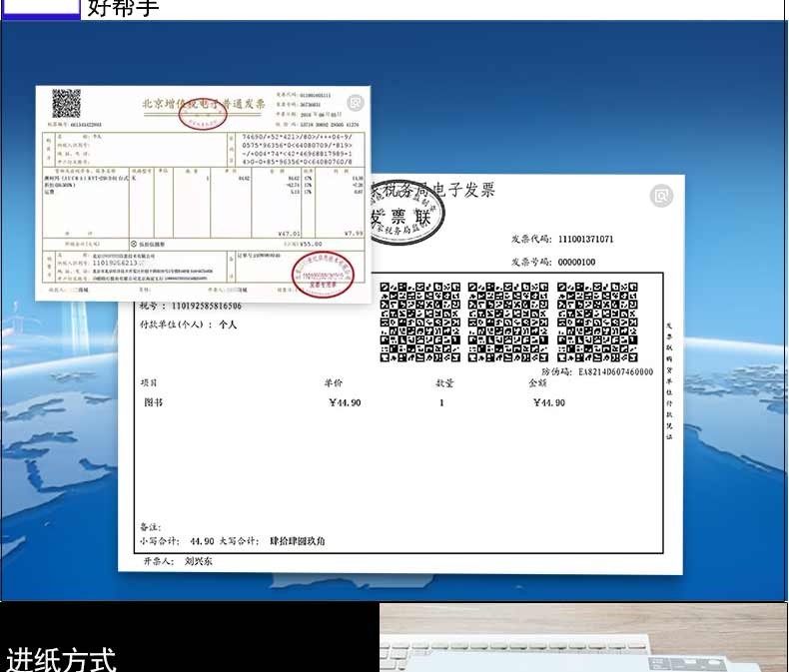Click the 好帮手 heading text
The height and width of the screenshot is (672, 789).
pyautogui.click(x=123, y=8)
